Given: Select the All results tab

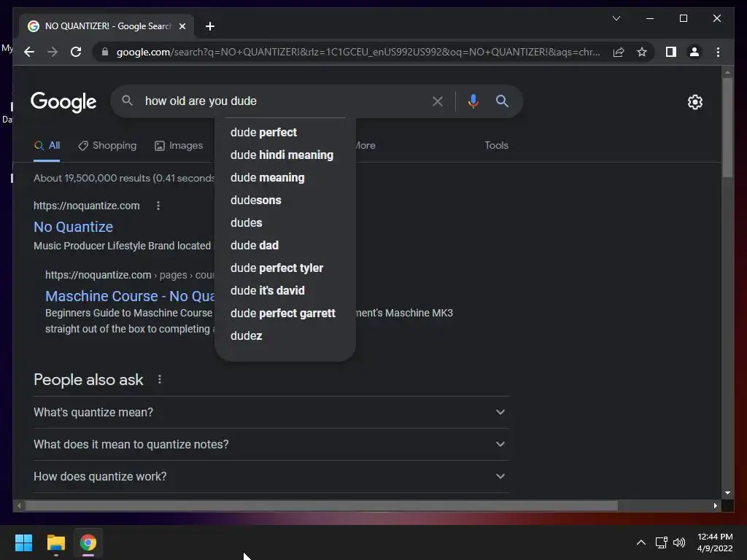Looking at the screenshot, I should 47,146.
